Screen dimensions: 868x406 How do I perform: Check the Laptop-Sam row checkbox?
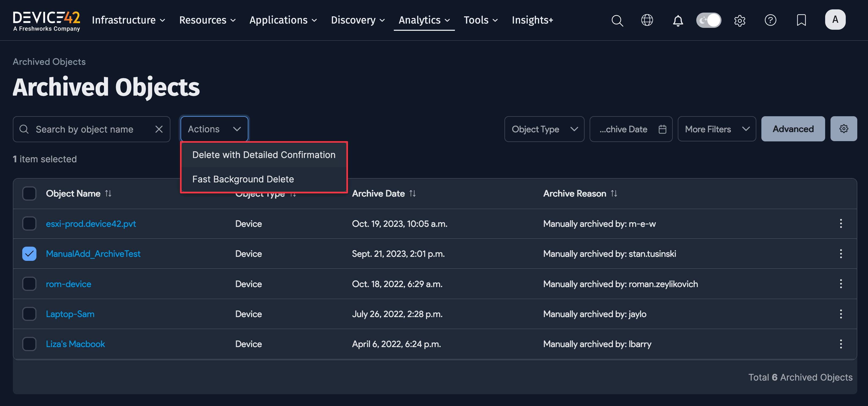[x=29, y=314]
